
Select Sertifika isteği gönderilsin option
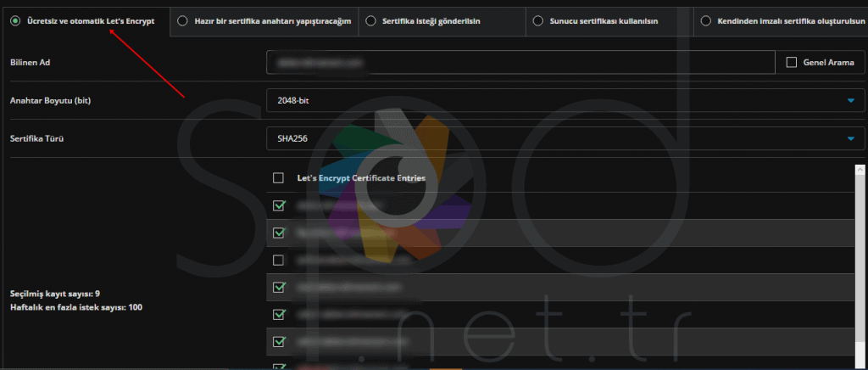coord(371,21)
